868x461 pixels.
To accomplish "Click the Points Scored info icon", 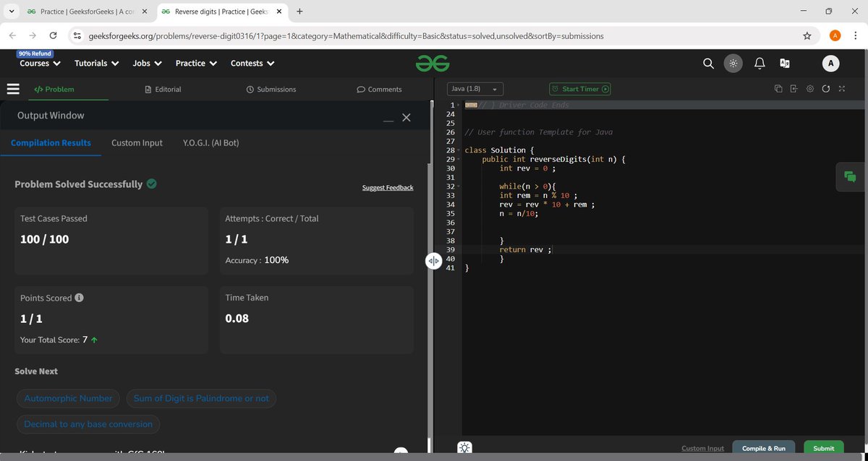I will [79, 298].
